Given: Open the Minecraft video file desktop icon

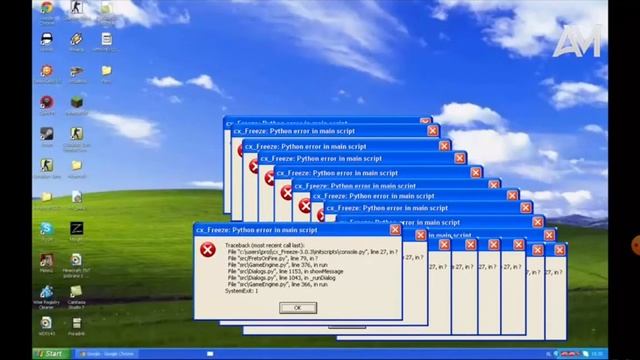Looking at the screenshot, I should pos(76,260).
